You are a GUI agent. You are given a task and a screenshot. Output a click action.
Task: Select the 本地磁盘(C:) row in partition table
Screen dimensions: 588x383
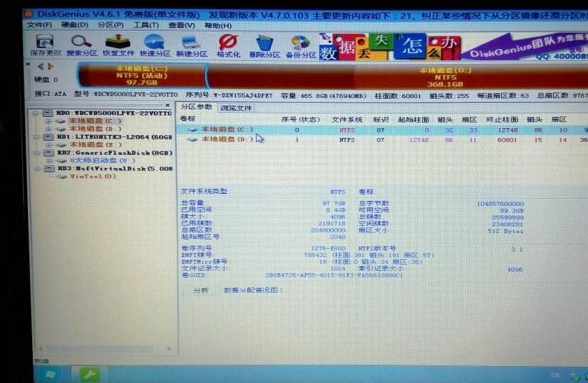pyautogui.click(x=382, y=130)
